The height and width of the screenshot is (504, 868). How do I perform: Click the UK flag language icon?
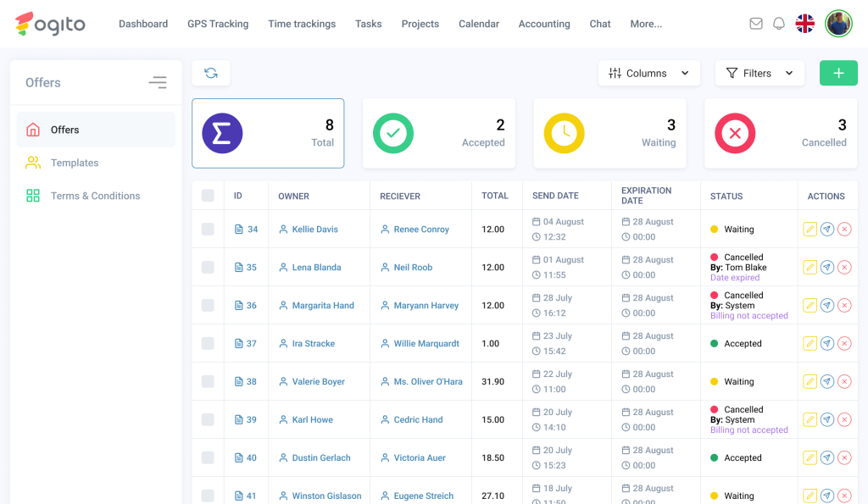coord(805,24)
